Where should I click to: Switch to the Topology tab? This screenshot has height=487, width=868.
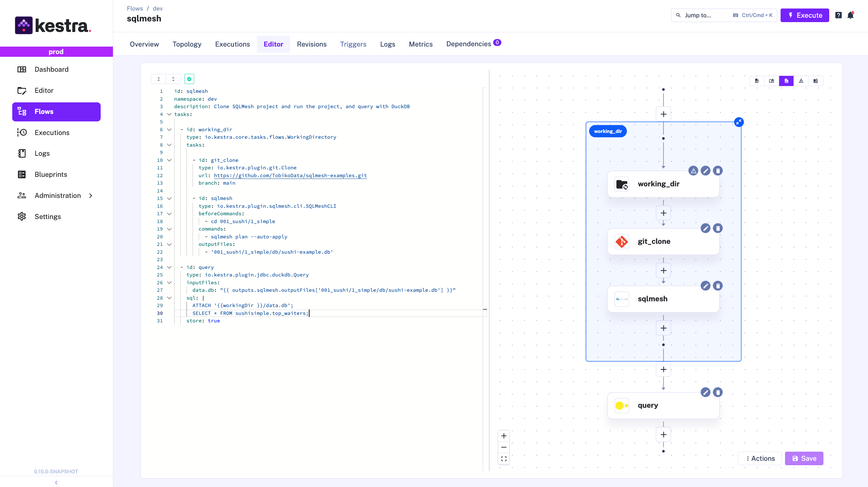click(187, 44)
